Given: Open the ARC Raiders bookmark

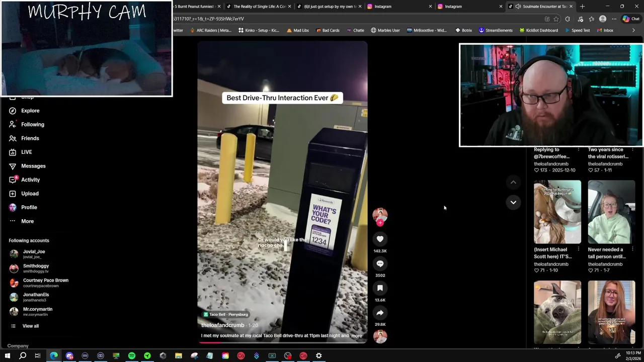Looking at the screenshot, I should (x=211, y=30).
